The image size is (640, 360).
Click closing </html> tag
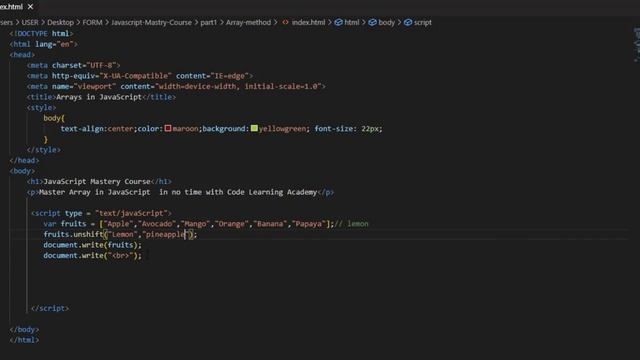click(x=24, y=340)
